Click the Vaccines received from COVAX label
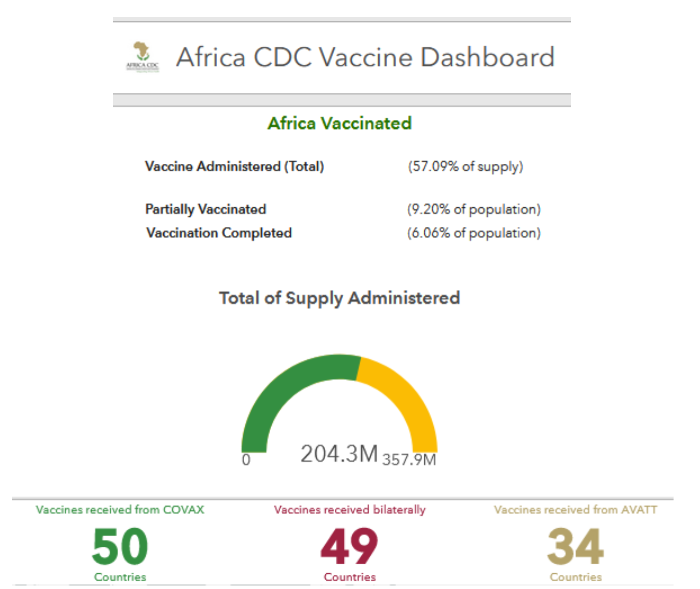 click(x=120, y=510)
